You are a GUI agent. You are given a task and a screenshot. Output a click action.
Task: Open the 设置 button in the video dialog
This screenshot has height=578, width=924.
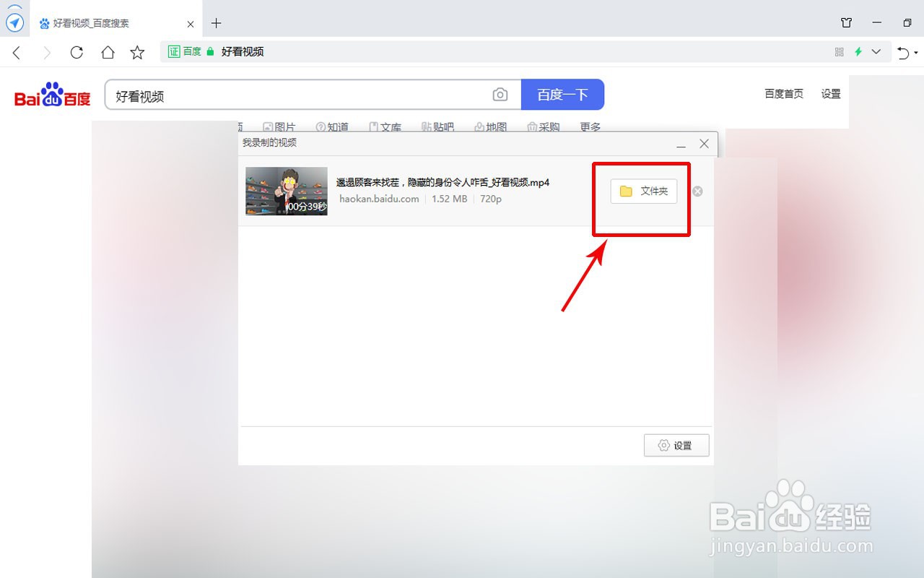pos(676,446)
